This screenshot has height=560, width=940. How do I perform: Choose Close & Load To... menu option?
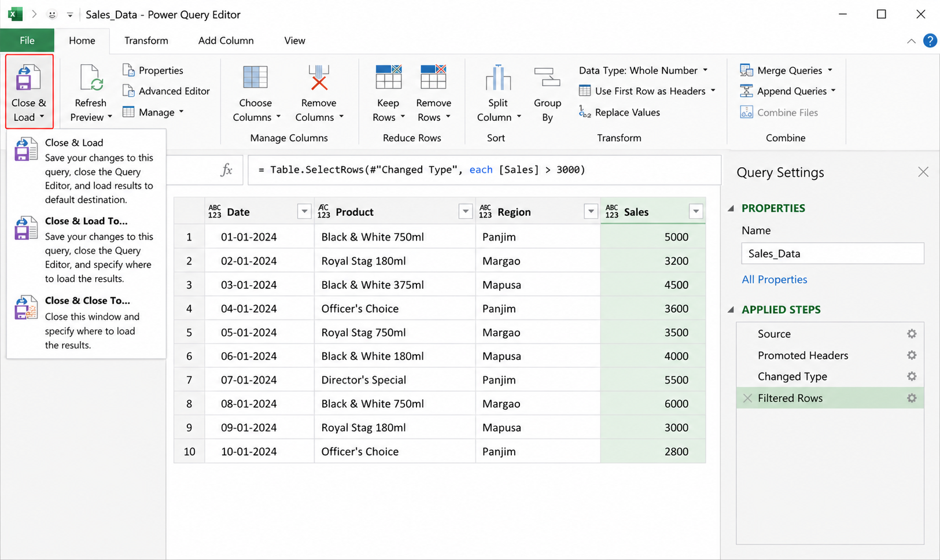pos(85,249)
